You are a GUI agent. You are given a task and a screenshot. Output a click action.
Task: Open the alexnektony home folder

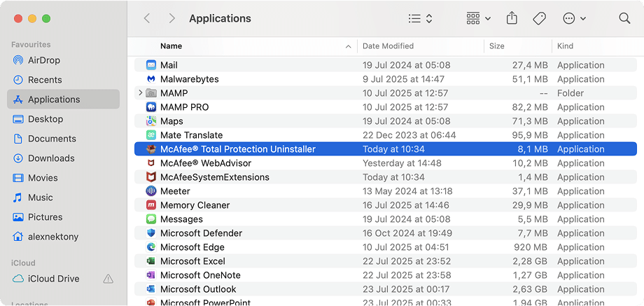pyautogui.click(x=63, y=237)
